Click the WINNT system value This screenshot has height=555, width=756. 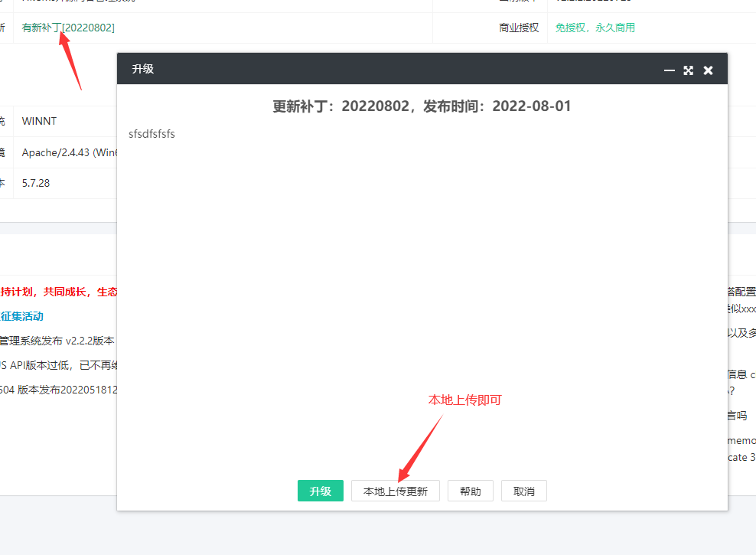point(39,121)
